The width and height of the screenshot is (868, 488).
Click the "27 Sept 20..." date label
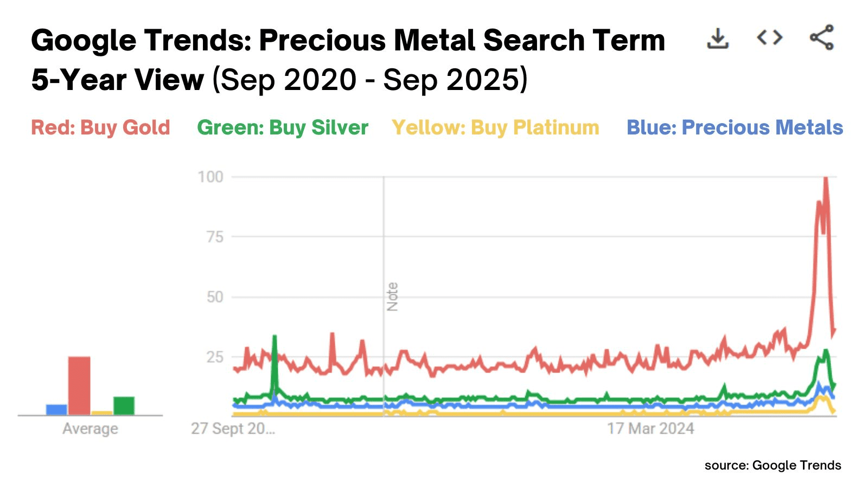tap(233, 428)
